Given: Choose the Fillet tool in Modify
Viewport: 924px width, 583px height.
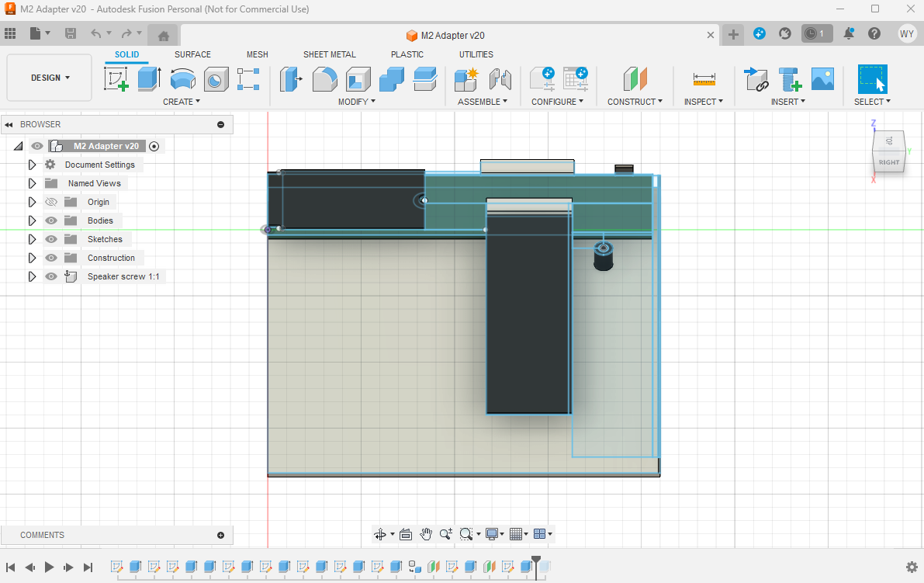Looking at the screenshot, I should click(x=325, y=79).
